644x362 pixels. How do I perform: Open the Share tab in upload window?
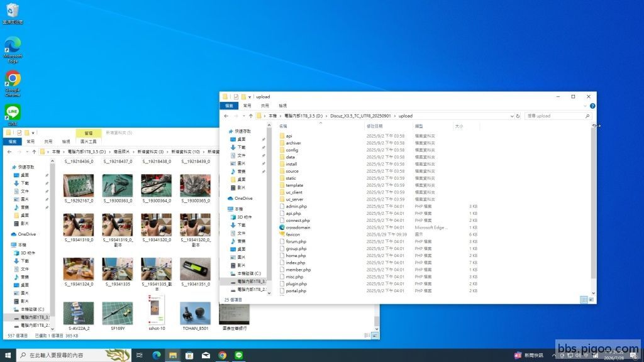pyautogui.click(x=265, y=106)
